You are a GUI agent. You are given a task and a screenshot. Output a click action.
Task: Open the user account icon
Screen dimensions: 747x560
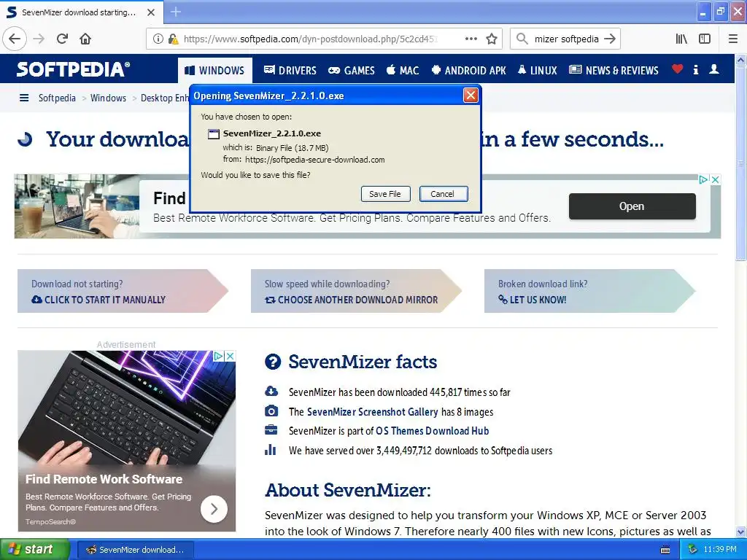713,69
